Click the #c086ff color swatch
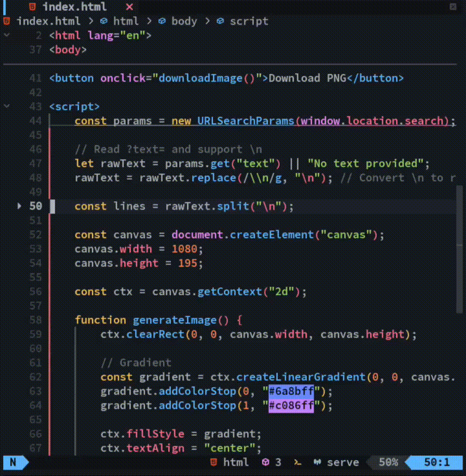The height and width of the screenshot is (476, 466). point(291,406)
